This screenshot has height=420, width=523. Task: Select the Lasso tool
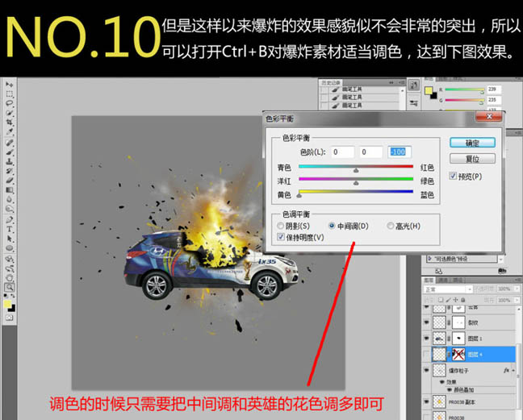click(10, 103)
